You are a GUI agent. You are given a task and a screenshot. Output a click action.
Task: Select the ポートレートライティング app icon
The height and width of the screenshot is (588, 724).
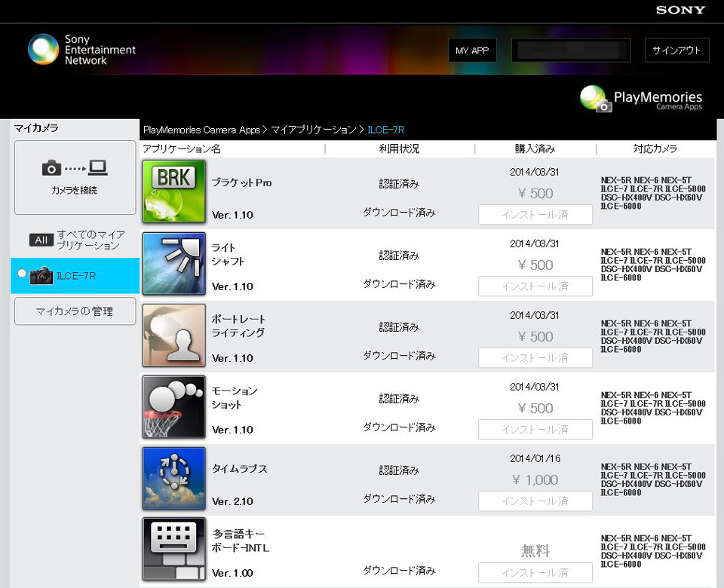tap(174, 335)
